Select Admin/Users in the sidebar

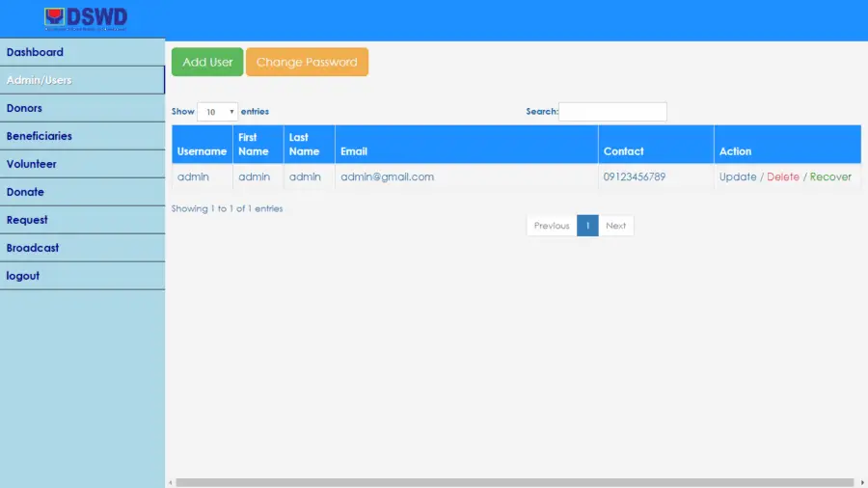(82, 80)
